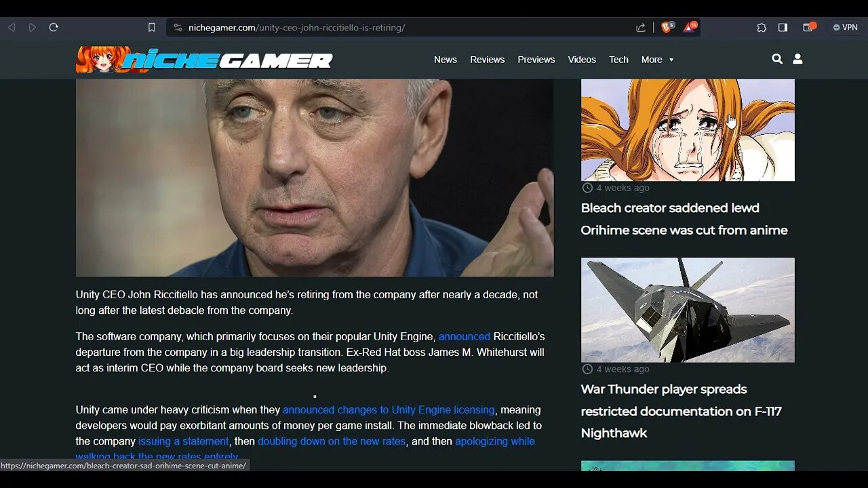Go forward to the next page
Viewport: 868px width, 488px height.
tap(33, 28)
